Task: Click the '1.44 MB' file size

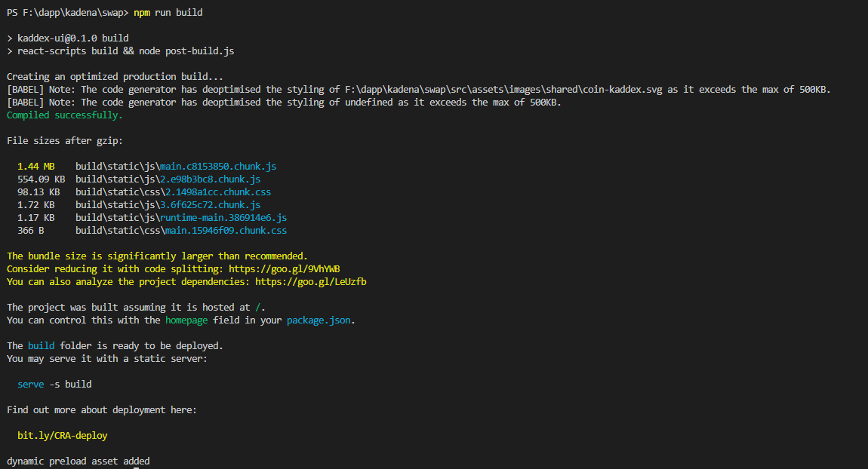Action: click(x=36, y=166)
